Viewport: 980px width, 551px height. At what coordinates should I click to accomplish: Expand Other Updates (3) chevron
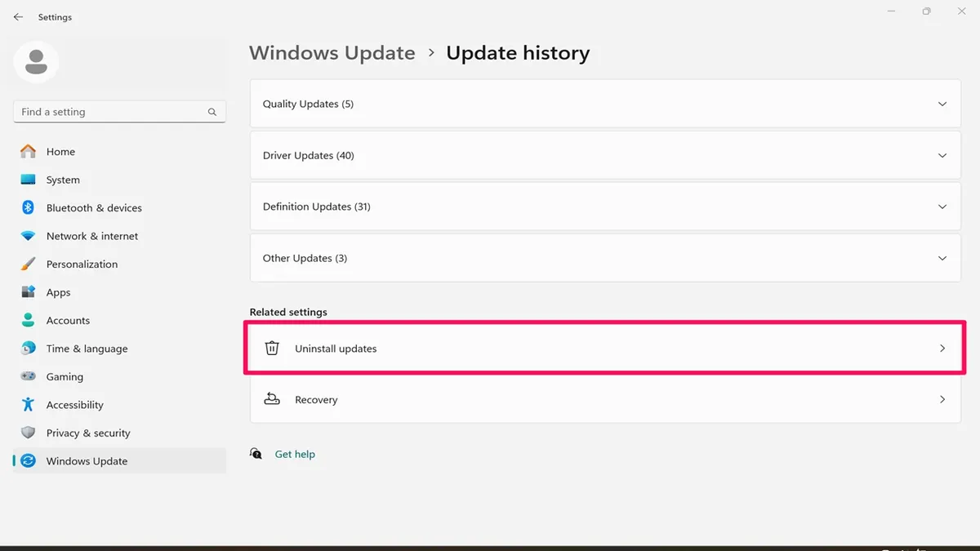coord(942,259)
